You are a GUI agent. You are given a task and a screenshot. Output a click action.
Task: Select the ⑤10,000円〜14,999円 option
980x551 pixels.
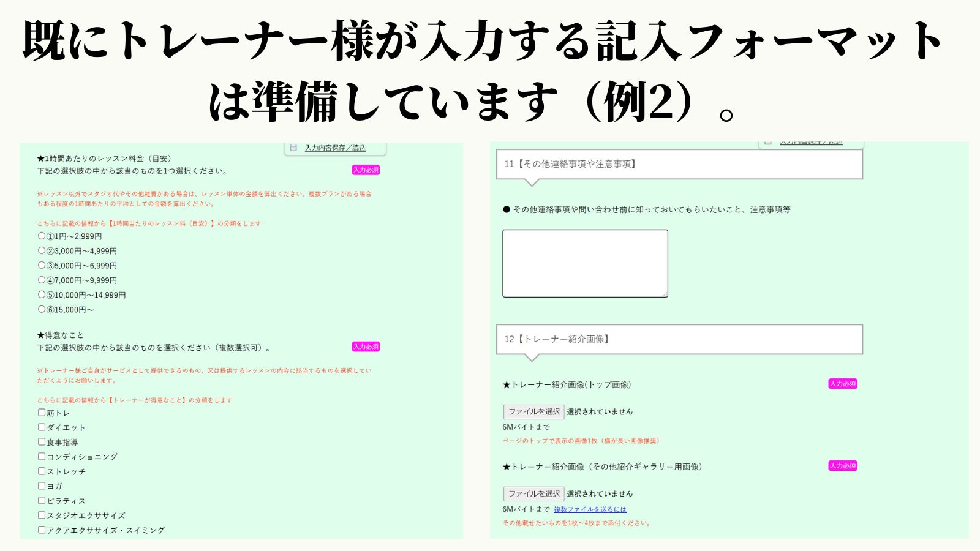click(x=42, y=294)
